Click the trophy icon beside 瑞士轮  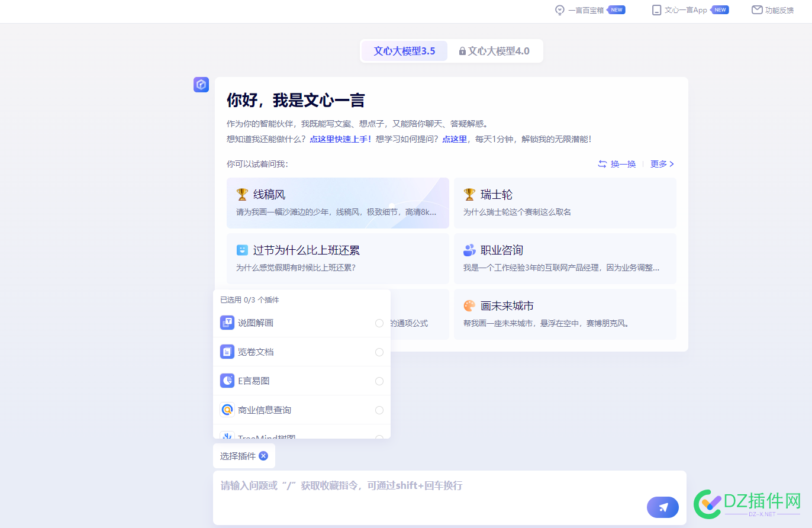click(x=469, y=194)
